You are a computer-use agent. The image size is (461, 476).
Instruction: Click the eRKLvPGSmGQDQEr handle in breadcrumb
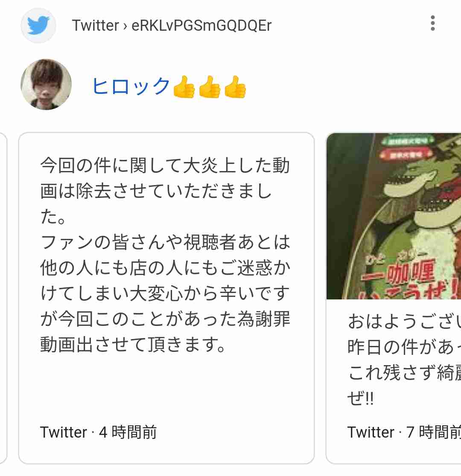(x=201, y=26)
